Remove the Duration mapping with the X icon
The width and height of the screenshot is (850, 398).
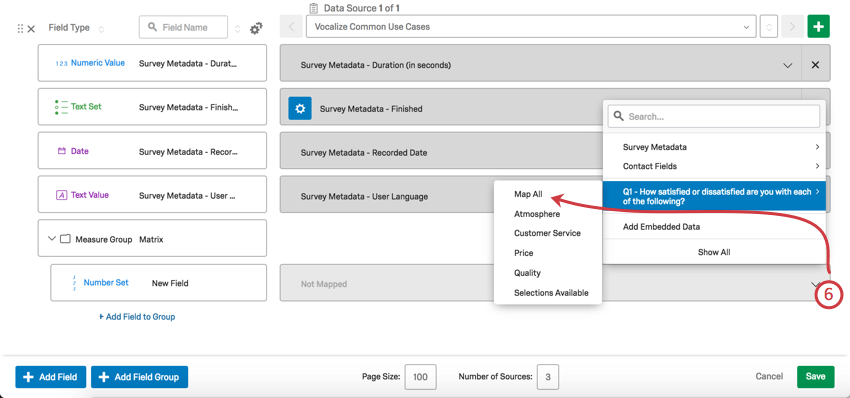click(x=815, y=65)
